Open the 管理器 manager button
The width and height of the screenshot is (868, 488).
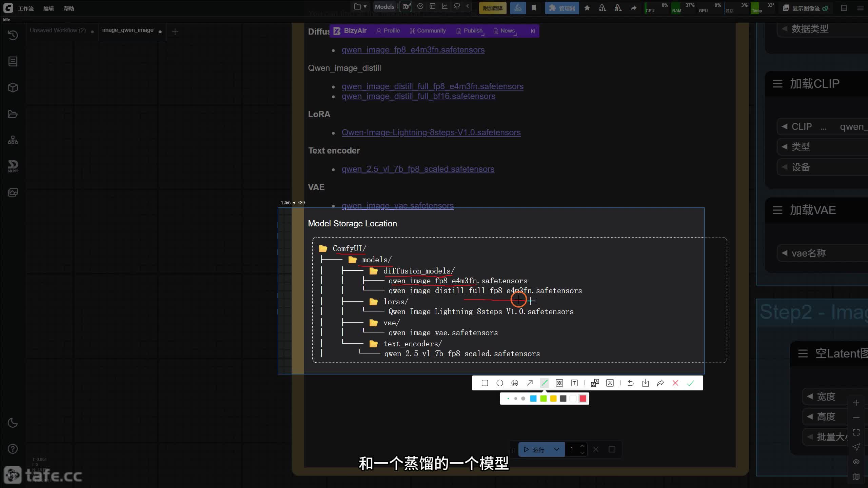pyautogui.click(x=562, y=8)
